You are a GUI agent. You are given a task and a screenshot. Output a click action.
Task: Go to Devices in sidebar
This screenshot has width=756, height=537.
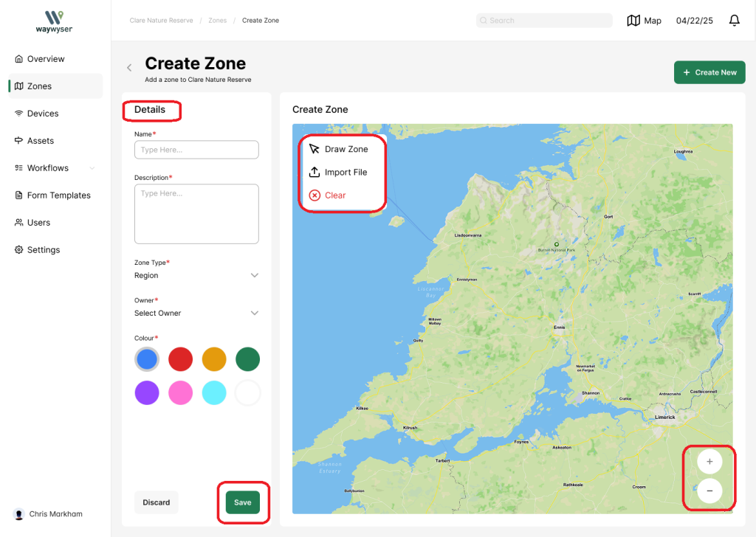pyautogui.click(x=42, y=114)
